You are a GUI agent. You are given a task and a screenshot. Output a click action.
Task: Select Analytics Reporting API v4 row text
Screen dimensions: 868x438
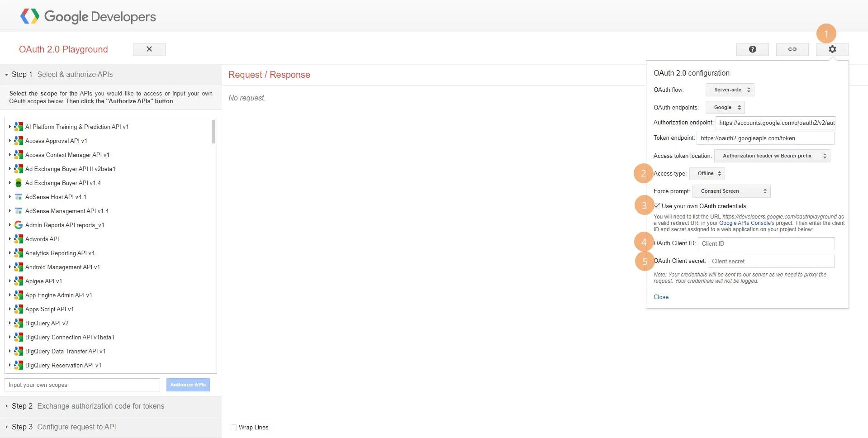tap(60, 253)
